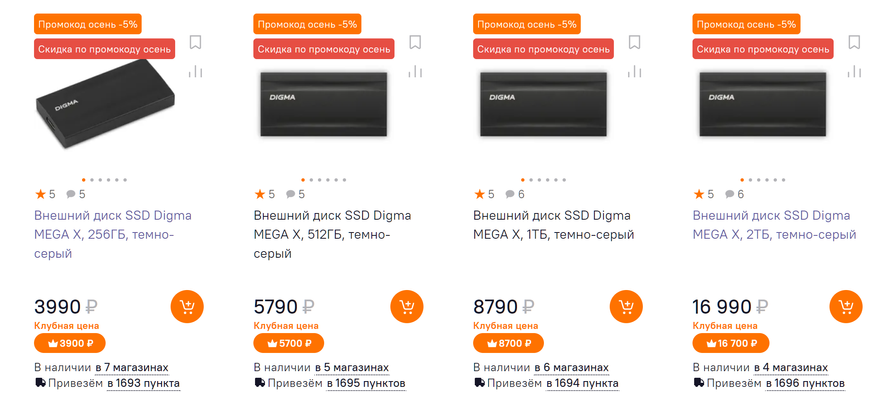Add the 2ТБ disk to favorites
The image size is (877, 403).
click(x=854, y=42)
